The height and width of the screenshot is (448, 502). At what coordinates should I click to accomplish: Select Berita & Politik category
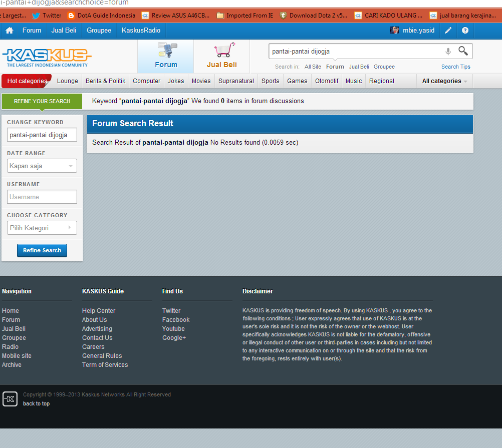click(105, 81)
